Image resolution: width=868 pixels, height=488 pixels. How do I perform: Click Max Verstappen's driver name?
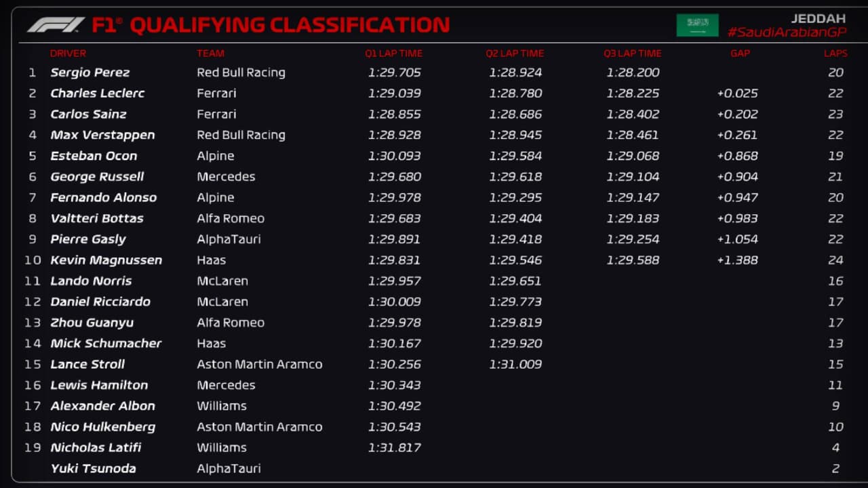(x=102, y=135)
